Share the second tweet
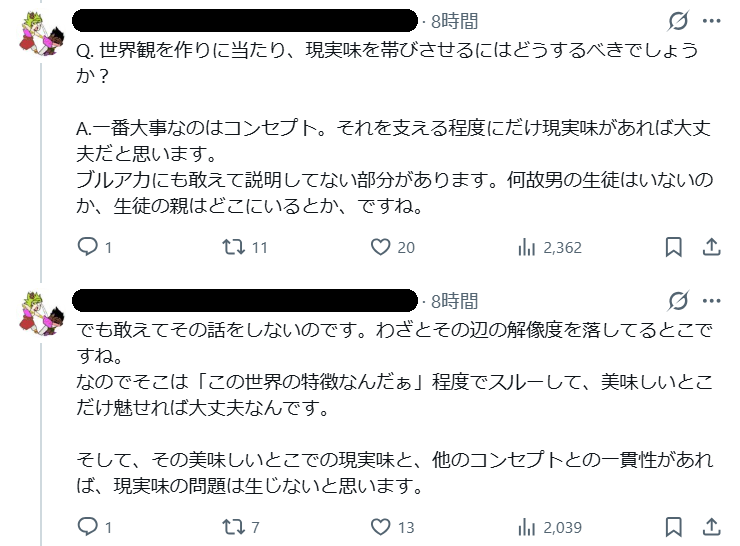The height and width of the screenshot is (546, 740). [x=711, y=527]
